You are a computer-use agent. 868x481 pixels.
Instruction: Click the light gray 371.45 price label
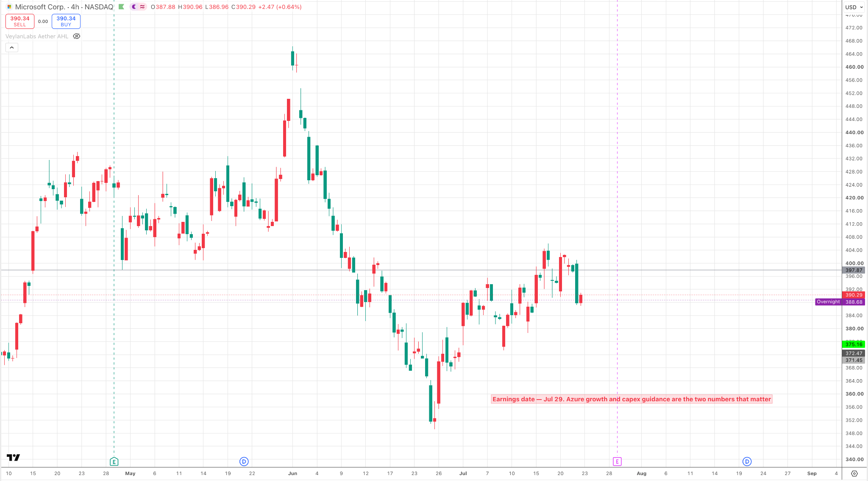[854, 361]
